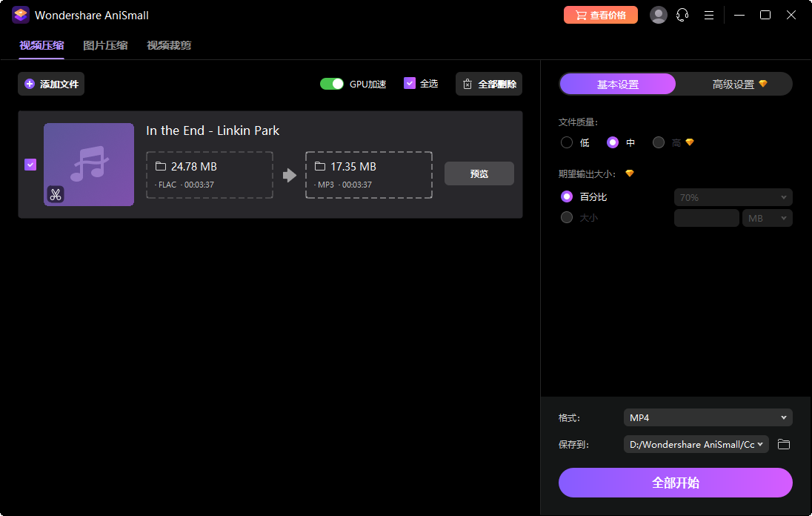Image resolution: width=812 pixels, height=516 pixels.
Task: Select the 基本设置 tab
Action: tap(617, 84)
